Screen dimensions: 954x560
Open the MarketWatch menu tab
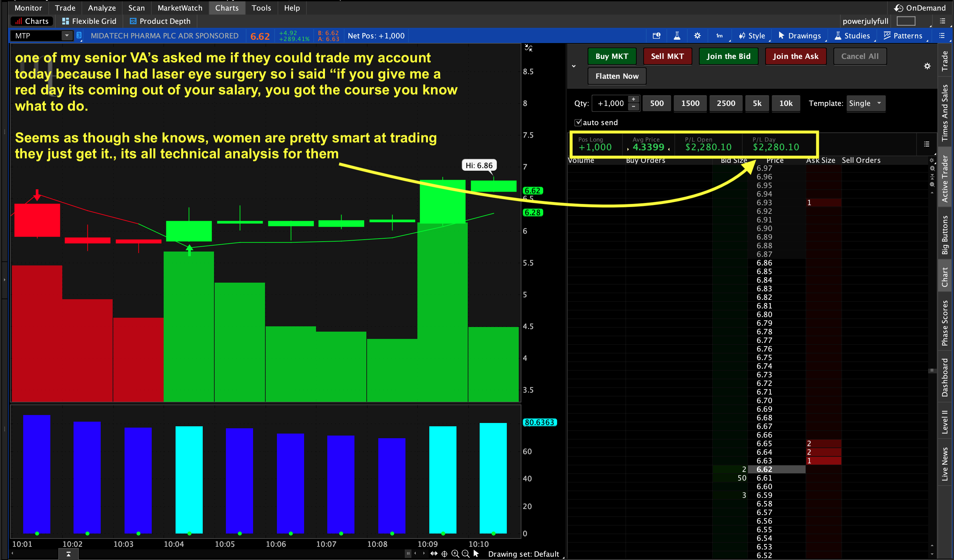coord(180,8)
